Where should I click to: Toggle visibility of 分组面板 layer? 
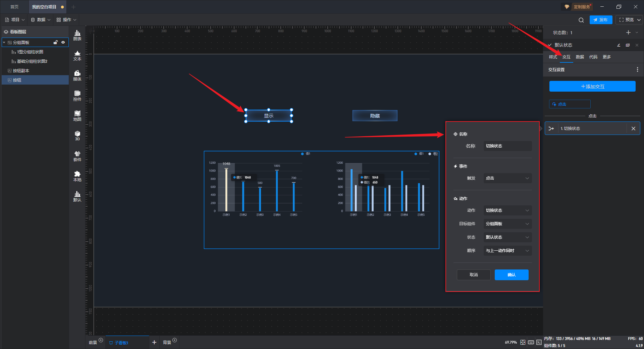click(x=63, y=43)
